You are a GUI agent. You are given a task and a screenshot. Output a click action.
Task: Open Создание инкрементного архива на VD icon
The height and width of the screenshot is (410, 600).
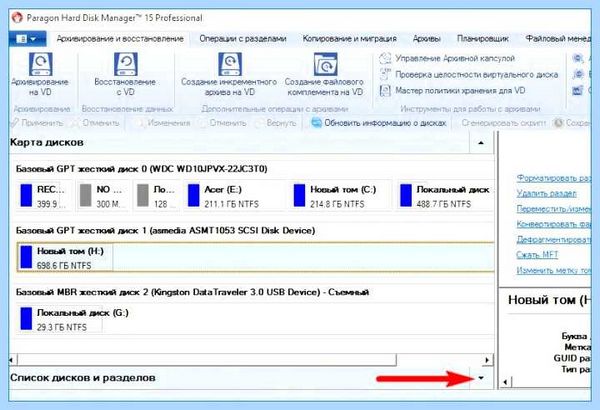point(230,64)
